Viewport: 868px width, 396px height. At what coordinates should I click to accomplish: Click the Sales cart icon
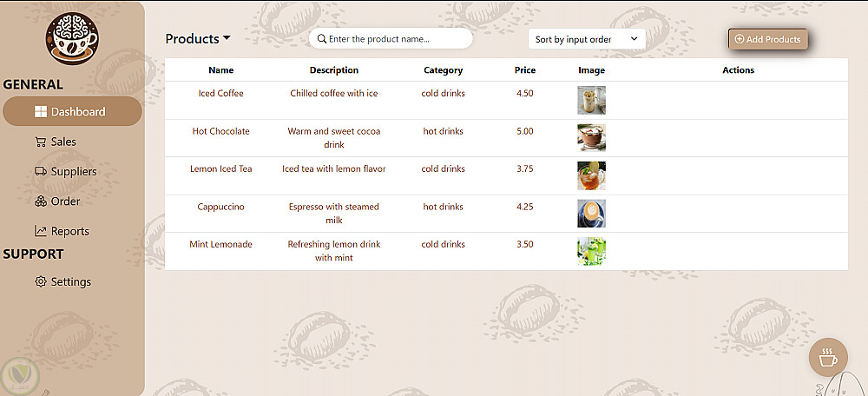click(40, 142)
